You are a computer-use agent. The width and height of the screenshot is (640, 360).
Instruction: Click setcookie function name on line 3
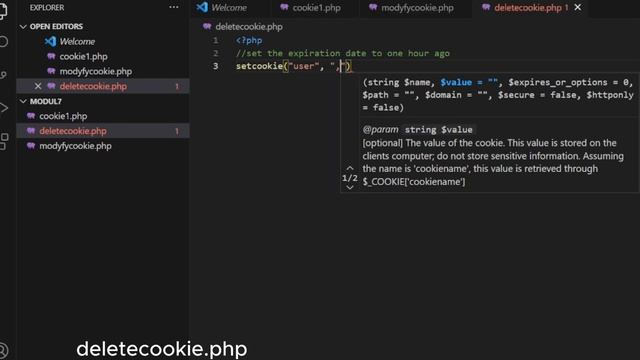(x=259, y=66)
